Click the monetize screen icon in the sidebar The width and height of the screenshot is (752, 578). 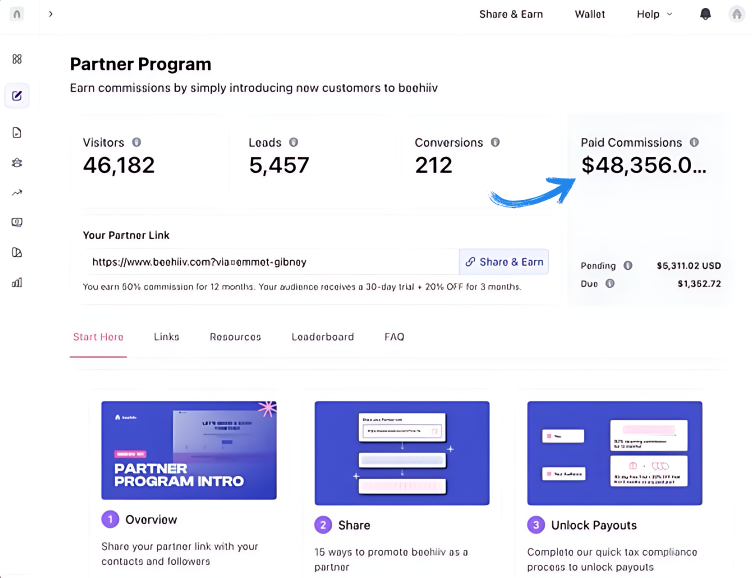(x=17, y=223)
